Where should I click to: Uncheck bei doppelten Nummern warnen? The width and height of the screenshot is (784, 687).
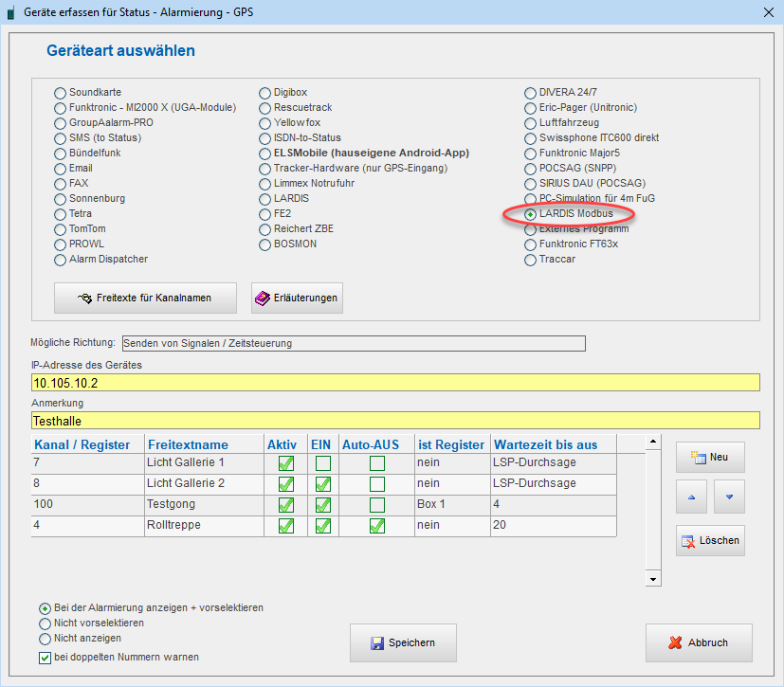(x=46, y=658)
